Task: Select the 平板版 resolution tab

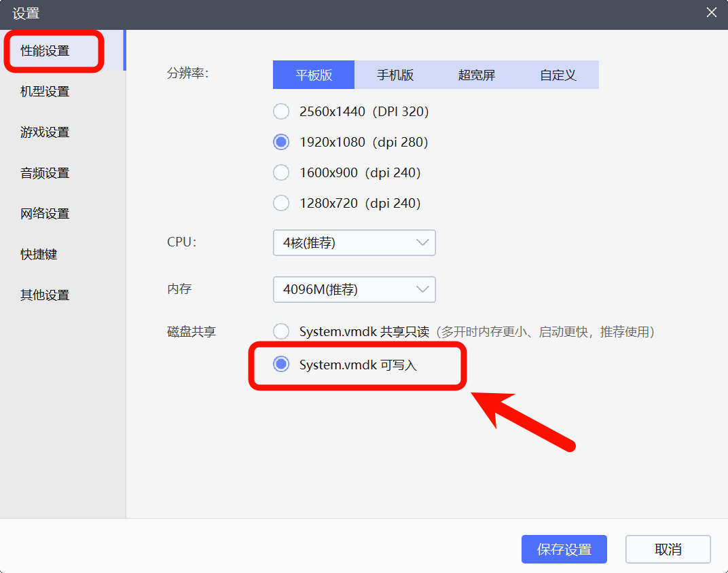Action: point(314,75)
